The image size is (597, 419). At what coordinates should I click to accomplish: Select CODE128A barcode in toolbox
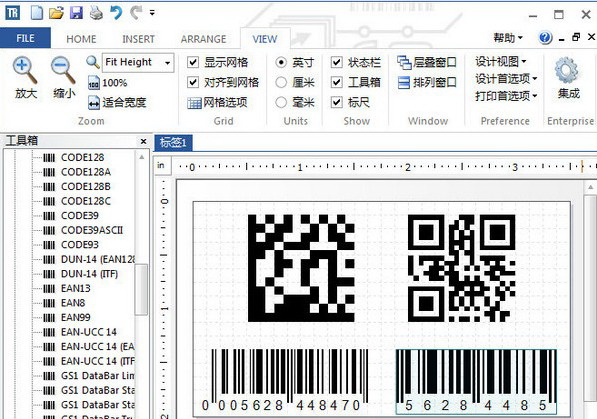pyautogui.click(x=86, y=172)
